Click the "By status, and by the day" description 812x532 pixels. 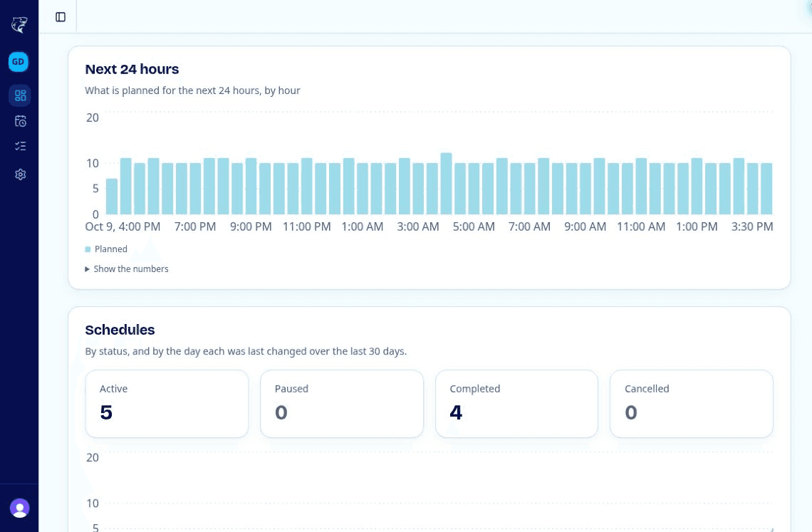pos(246,351)
